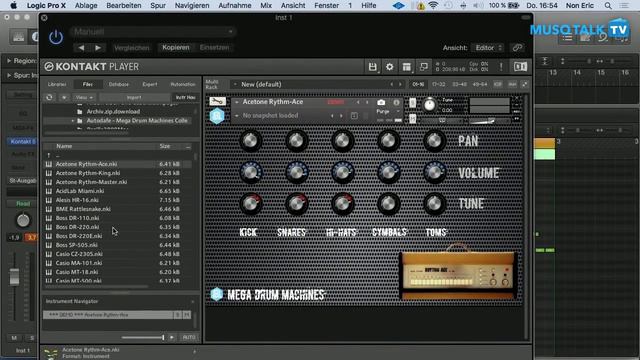Open the Mix menu
Image resolution: width=640 pixels, height=360 pixels.
coord(266,6)
